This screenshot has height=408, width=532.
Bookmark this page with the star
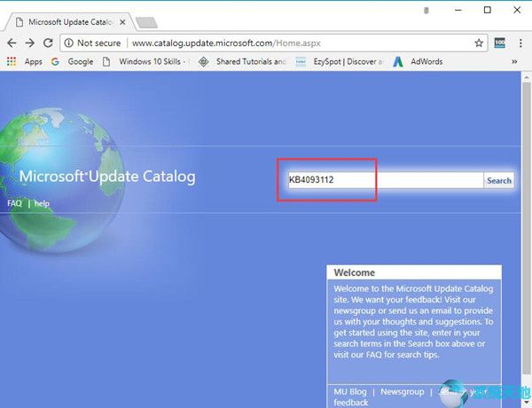(479, 43)
